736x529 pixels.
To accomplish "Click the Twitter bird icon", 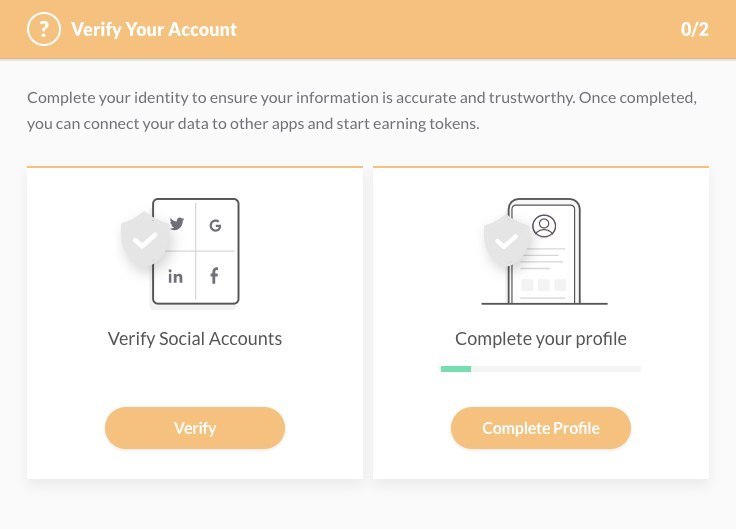I will (177, 225).
